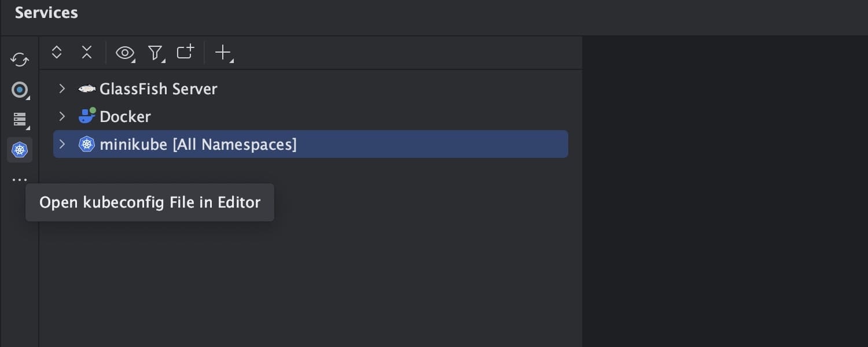Click the services view mode icon
This screenshot has height=347, width=868.
click(x=19, y=120)
